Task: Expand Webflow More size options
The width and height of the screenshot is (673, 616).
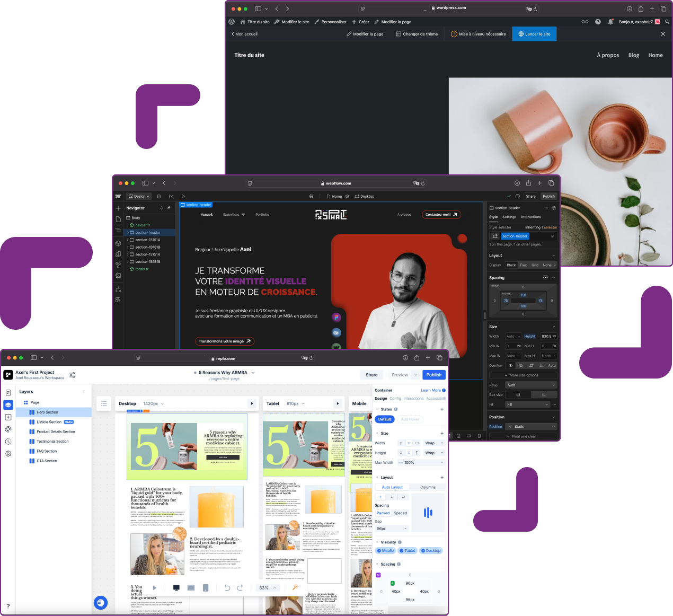Action: click(523, 375)
